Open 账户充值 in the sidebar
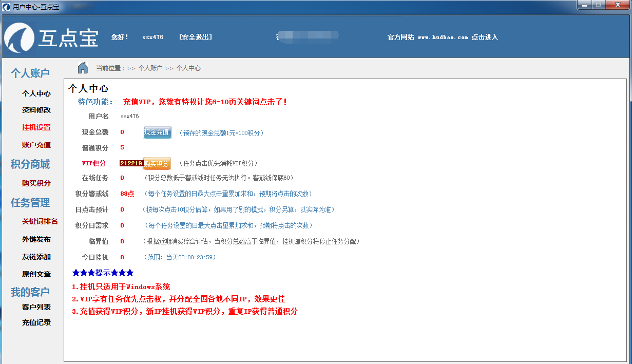632x364 pixels. click(36, 145)
